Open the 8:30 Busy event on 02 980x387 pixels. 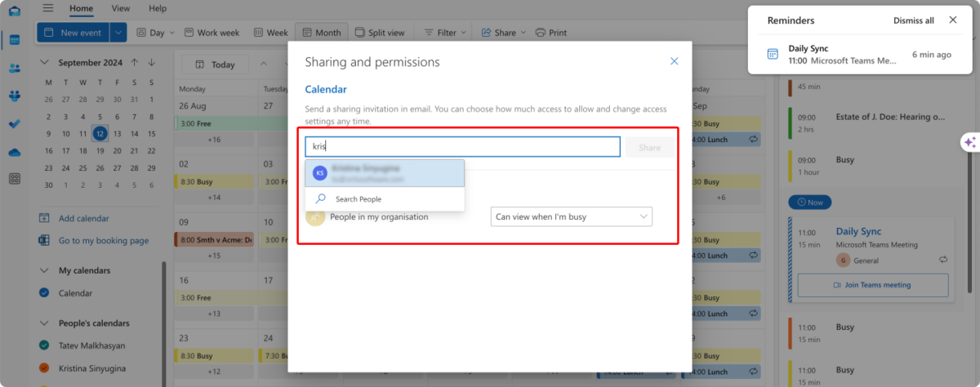(214, 182)
